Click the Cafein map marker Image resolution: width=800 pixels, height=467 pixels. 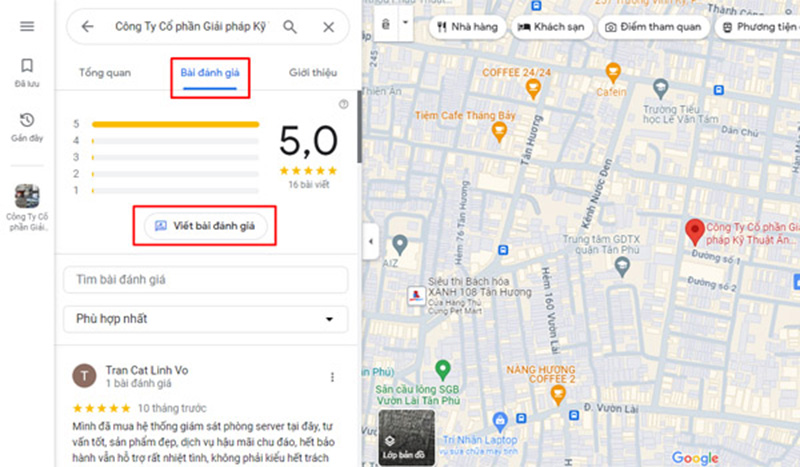click(613, 72)
